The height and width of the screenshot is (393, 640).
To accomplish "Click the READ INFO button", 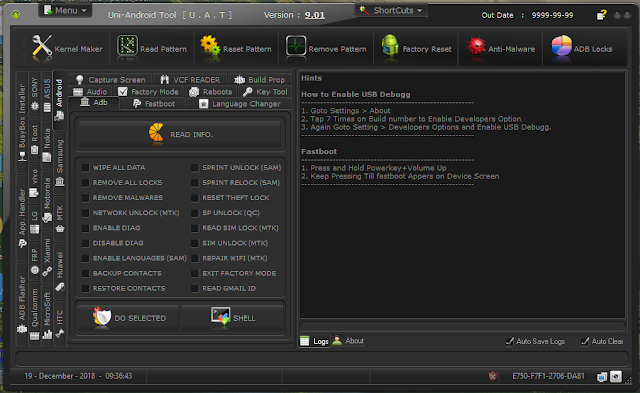I will tap(180, 134).
